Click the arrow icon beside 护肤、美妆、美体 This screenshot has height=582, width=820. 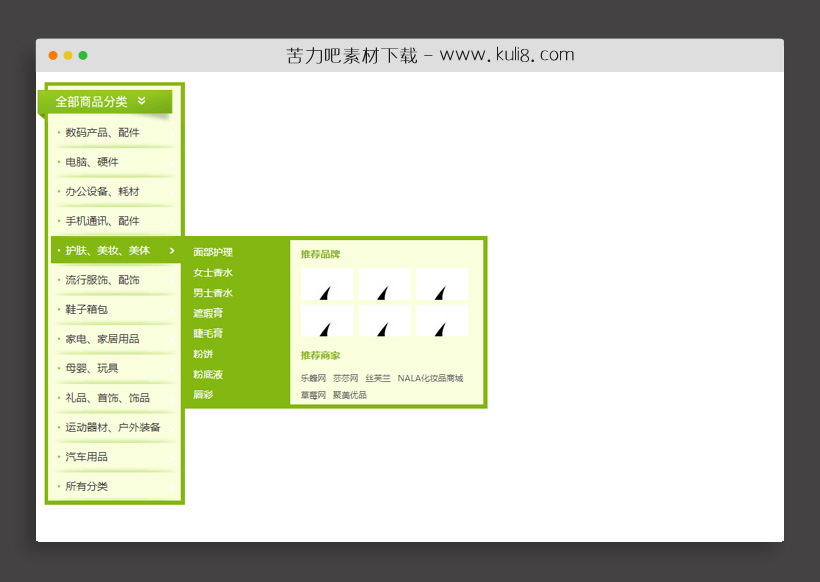coord(171,251)
